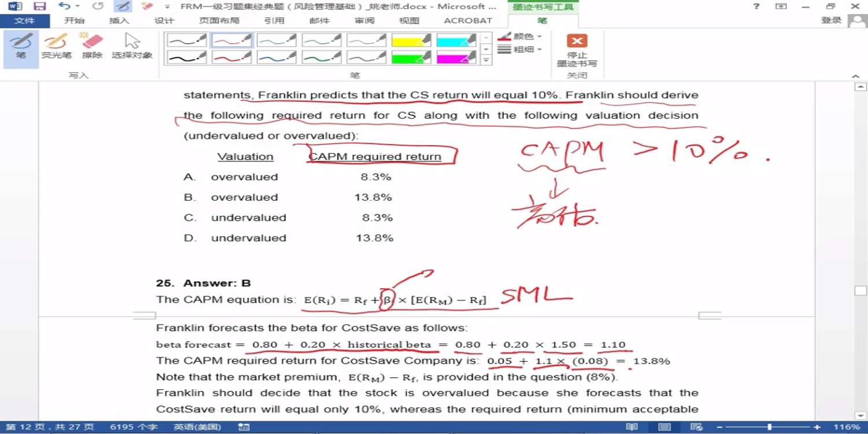Viewport: 868px width, 434px height.
Task: Open Customize Quick Access Toolbar dropdown
Action: (x=168, y=6)
